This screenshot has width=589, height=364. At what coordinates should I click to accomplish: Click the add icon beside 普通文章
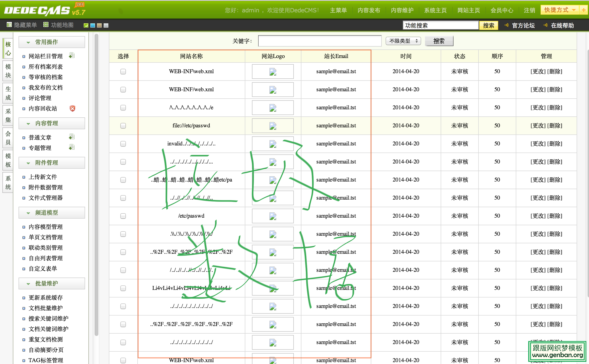pyautogui.click(x=72, y=136)
